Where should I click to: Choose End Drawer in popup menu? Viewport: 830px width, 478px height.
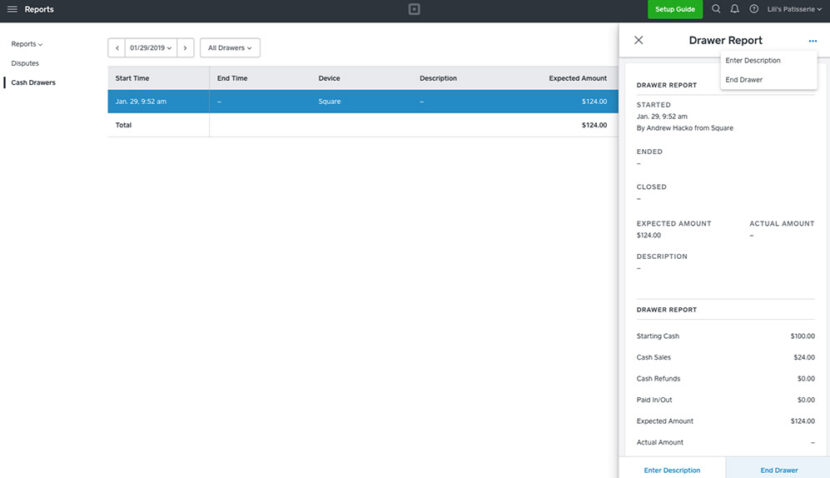point(744,80)
